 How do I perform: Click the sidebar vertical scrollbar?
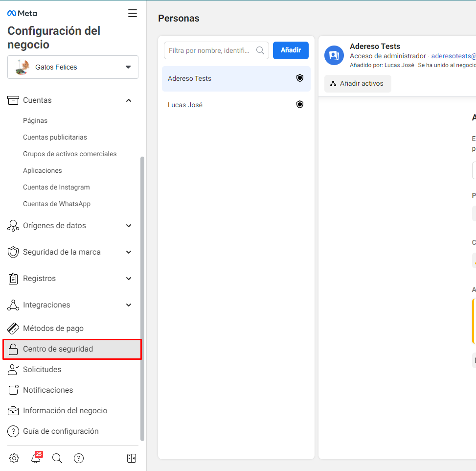(142, 299)
